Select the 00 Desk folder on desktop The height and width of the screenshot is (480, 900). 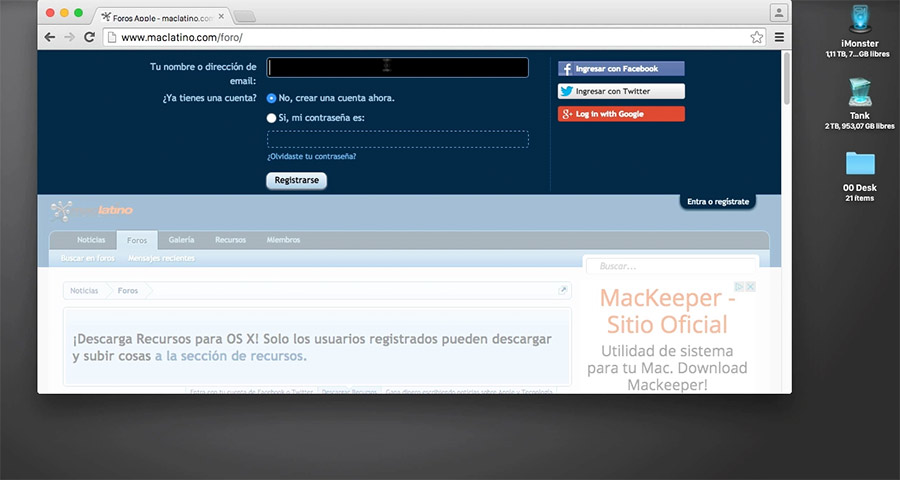[859, 176]
